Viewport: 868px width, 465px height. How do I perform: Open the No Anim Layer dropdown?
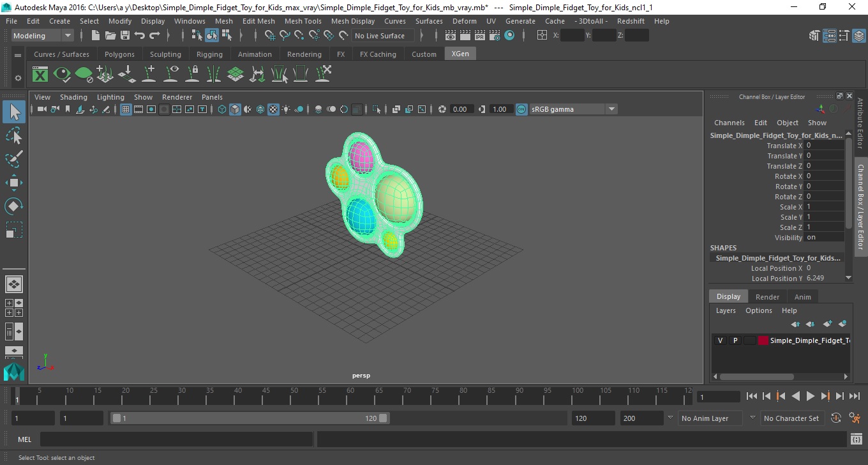click(709, 418)
